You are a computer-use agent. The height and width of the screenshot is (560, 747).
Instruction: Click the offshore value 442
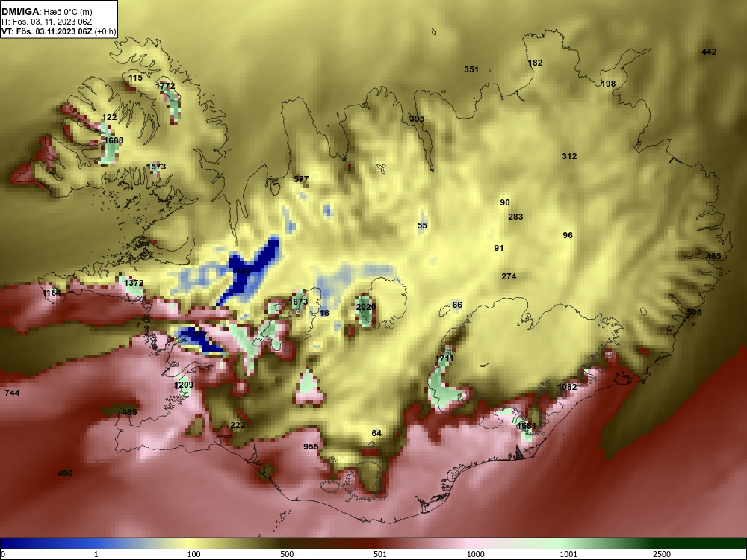click(x=709, y=52)
